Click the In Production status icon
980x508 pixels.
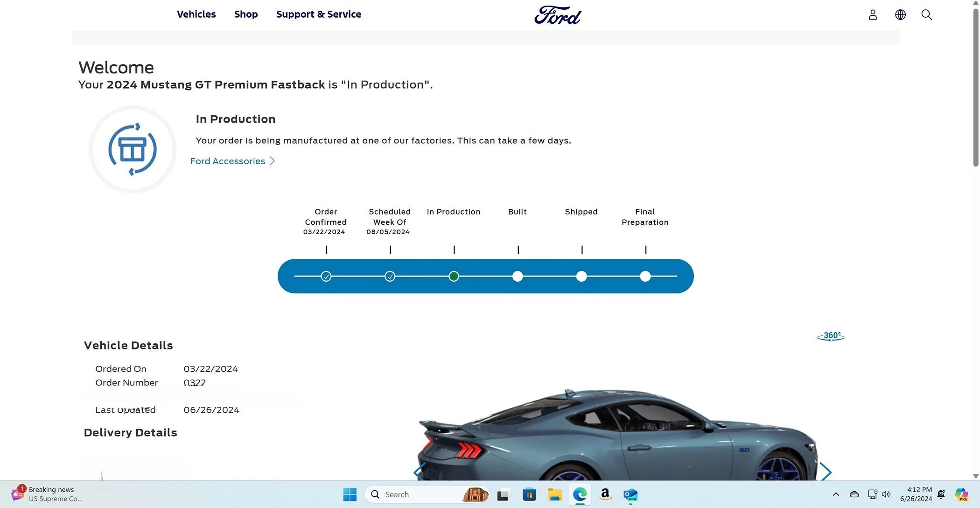133,149
